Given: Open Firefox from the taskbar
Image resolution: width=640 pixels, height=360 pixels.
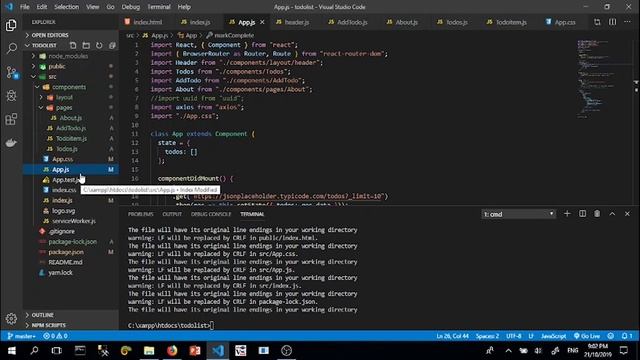Looking at the screenshot, I should click(x=172, y=351).
